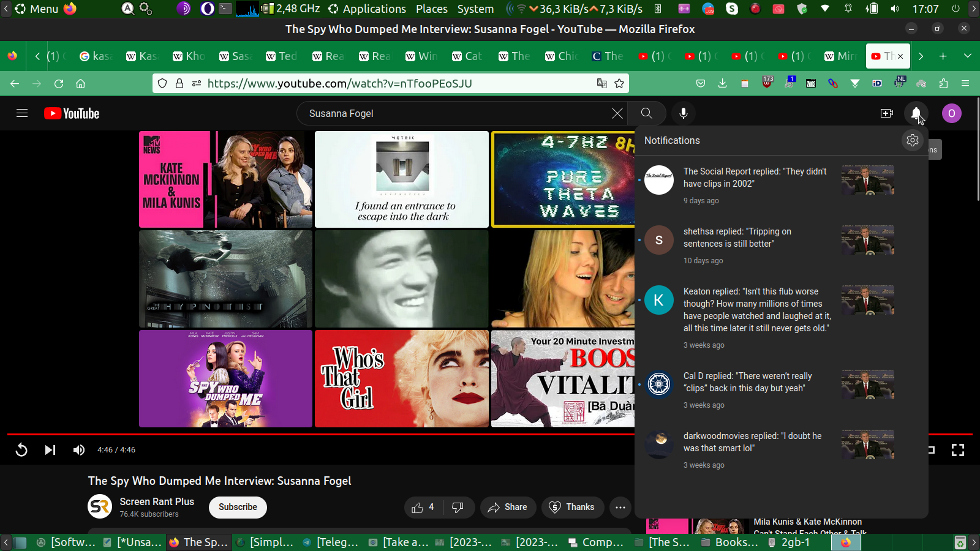Screen dimensions: 980x551
Task: Open notification settings gear icon
Action: click(913, 140)
